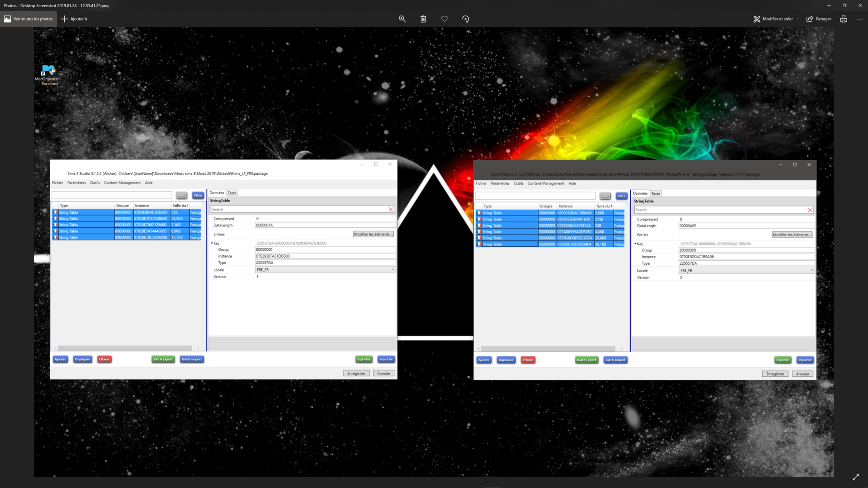Click the full-screen expand arrow icon
The height and width of the screenshot is (488, 868).
[x=856, y=477]
